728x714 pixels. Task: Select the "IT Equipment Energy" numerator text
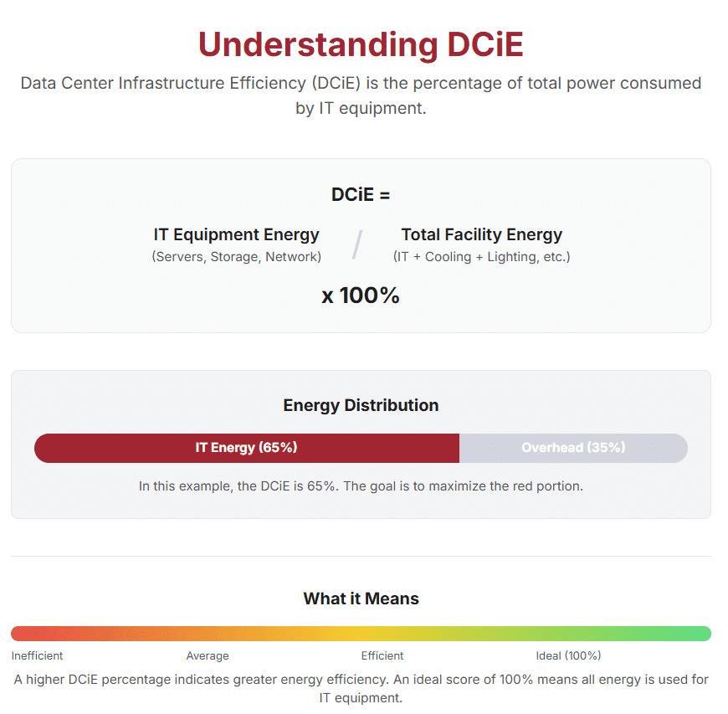236,235
